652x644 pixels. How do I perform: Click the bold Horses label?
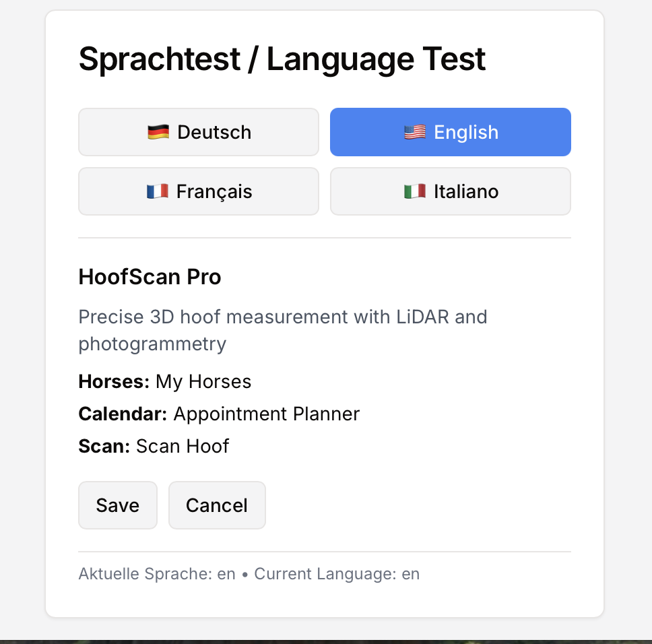point(114,382)
